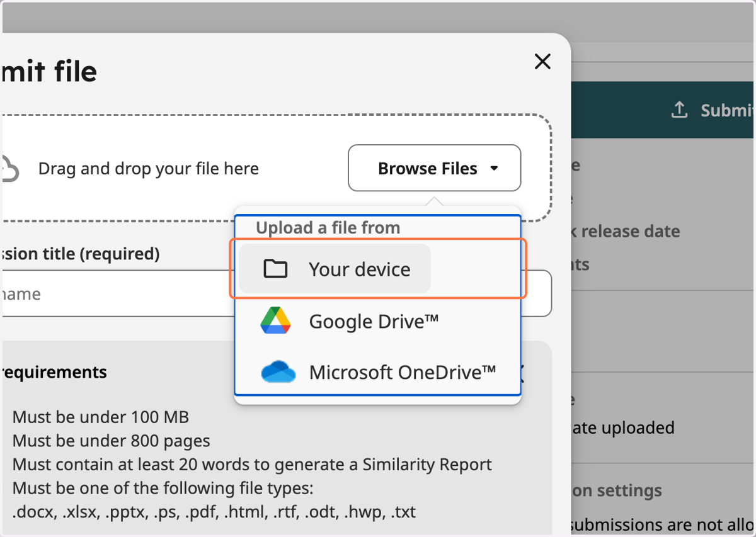
Task: Select Microsoft OneDrive upload option
Action: click(377, 372)
